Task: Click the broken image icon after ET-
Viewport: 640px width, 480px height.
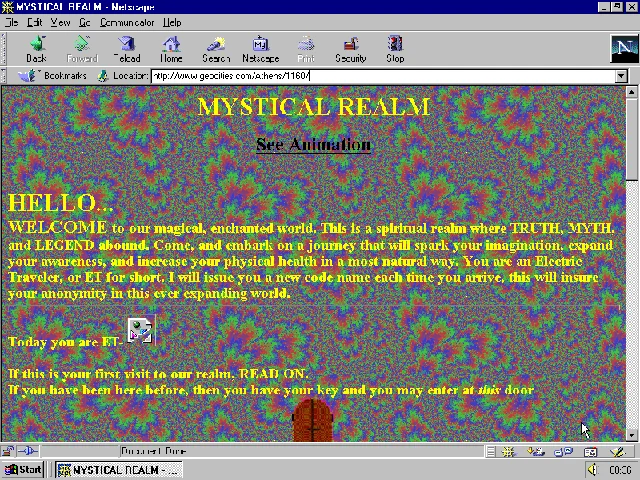Action: coord(141,330)
